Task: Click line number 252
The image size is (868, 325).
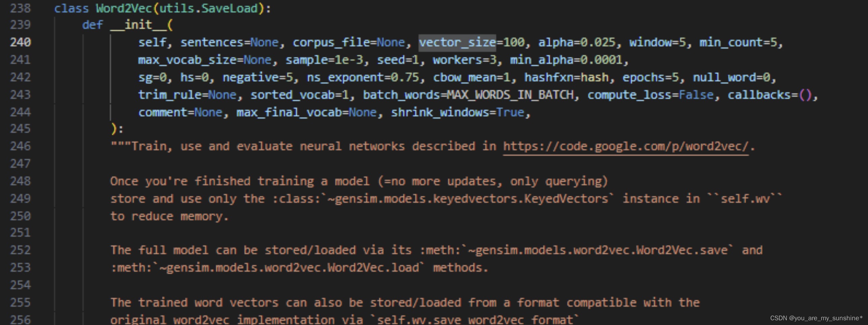Action: (x=20, y=250)
